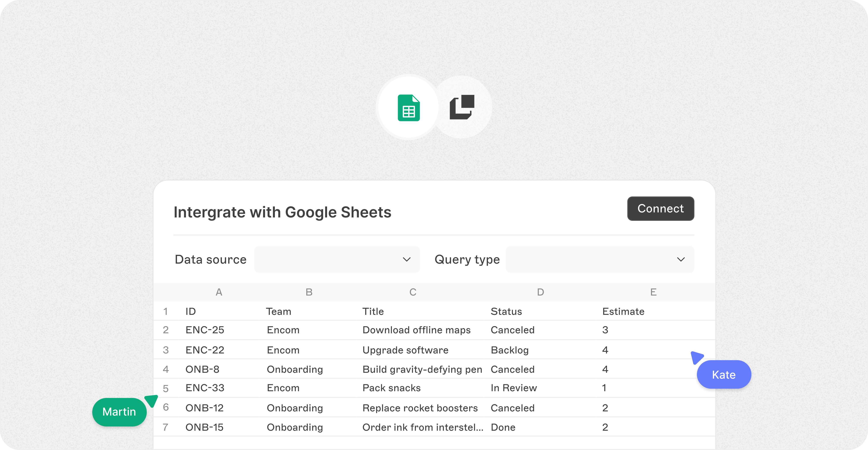Click the Estimate column heading cell
Viewport: 868px width, 450px height.
(x=623, y=311)
